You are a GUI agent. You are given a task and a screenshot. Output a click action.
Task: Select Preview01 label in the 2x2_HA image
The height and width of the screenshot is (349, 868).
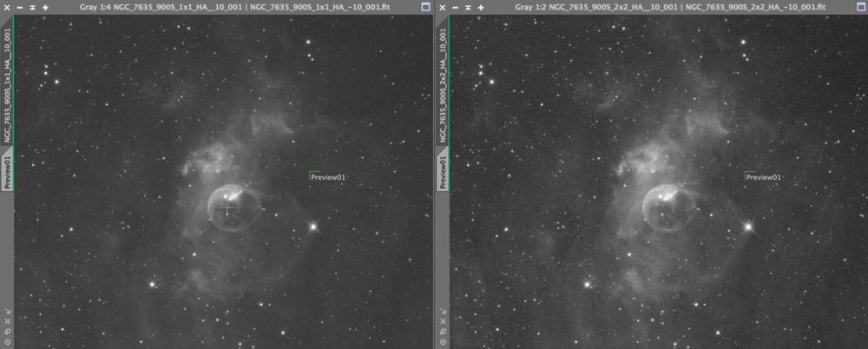[763, 177]
